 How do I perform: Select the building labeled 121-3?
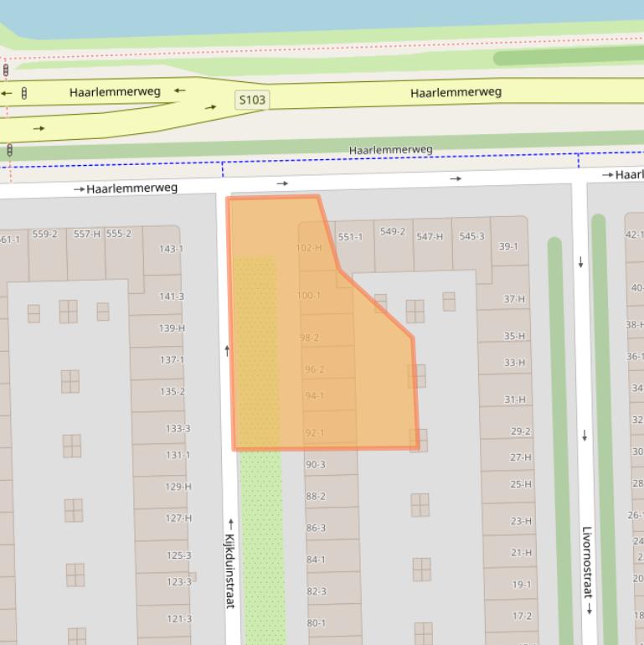click(178, 619)
